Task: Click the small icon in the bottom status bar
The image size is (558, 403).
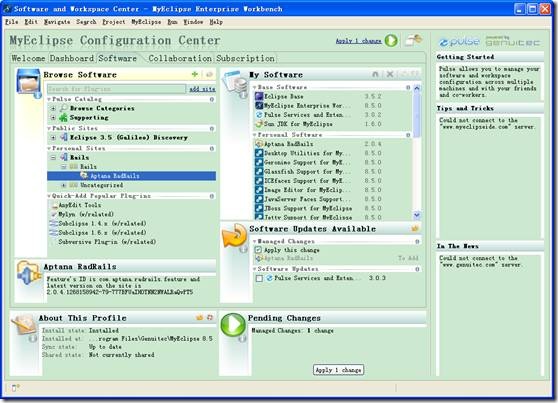Action: coord(15,388)
